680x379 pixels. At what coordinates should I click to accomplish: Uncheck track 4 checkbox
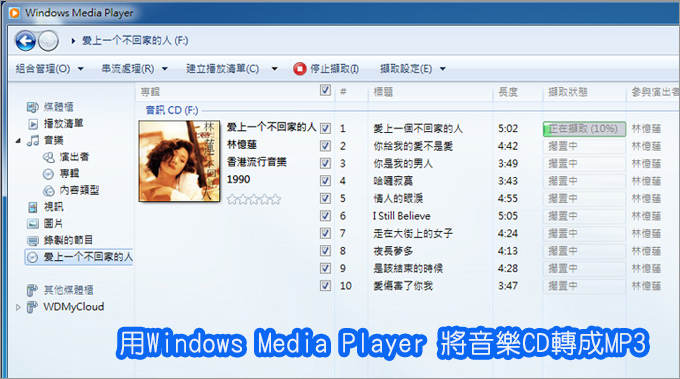coord(325,181)
